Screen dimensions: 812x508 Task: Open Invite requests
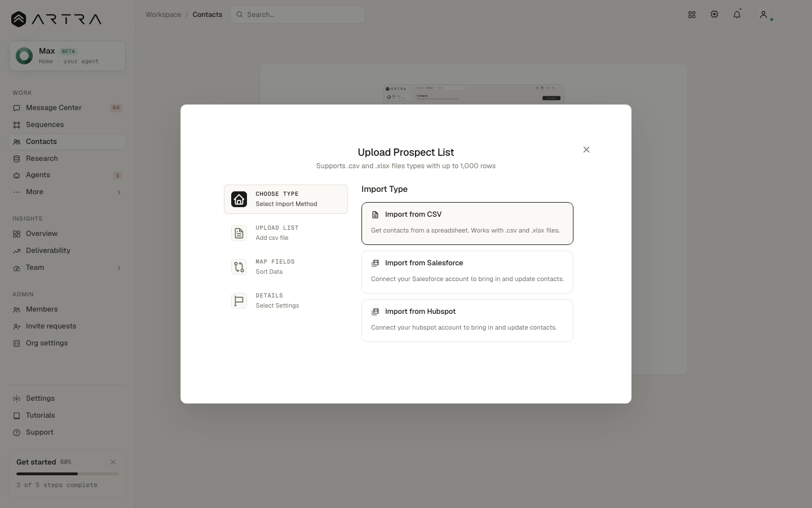[x=67, y=326]
